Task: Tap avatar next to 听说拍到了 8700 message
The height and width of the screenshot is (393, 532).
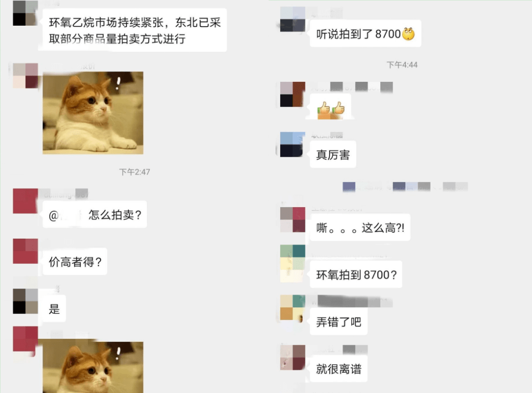Action: tap(293, 19)
